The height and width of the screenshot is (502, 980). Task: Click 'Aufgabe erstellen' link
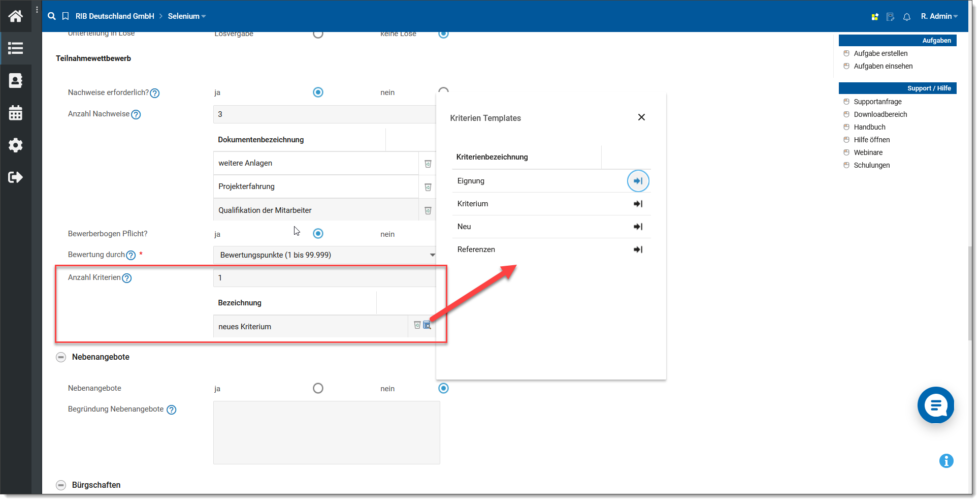click(x=880, y=53)
